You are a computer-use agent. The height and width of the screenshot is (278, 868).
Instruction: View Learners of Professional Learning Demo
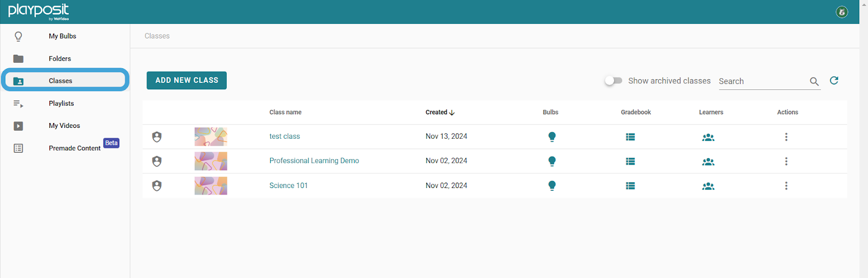pyautogui.click(x=708, y=161)
